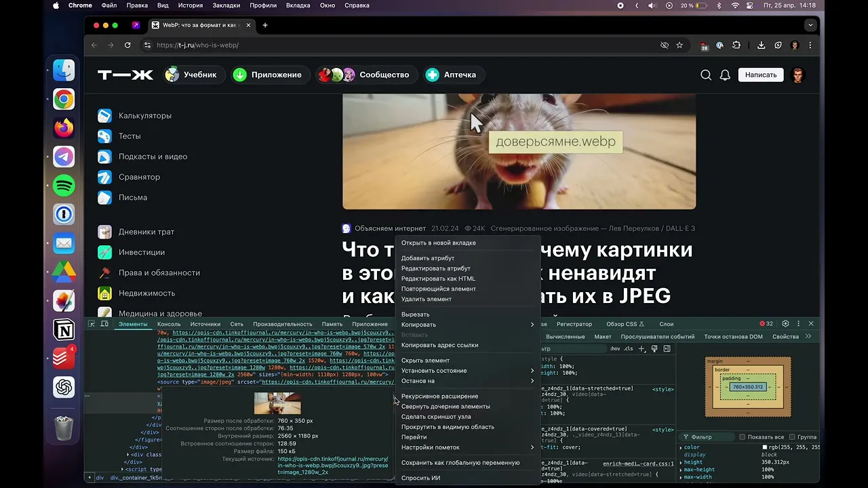Viewport: 868px width, 488px height.
Task: Open Finder from the dock
Action: (64, 70)
